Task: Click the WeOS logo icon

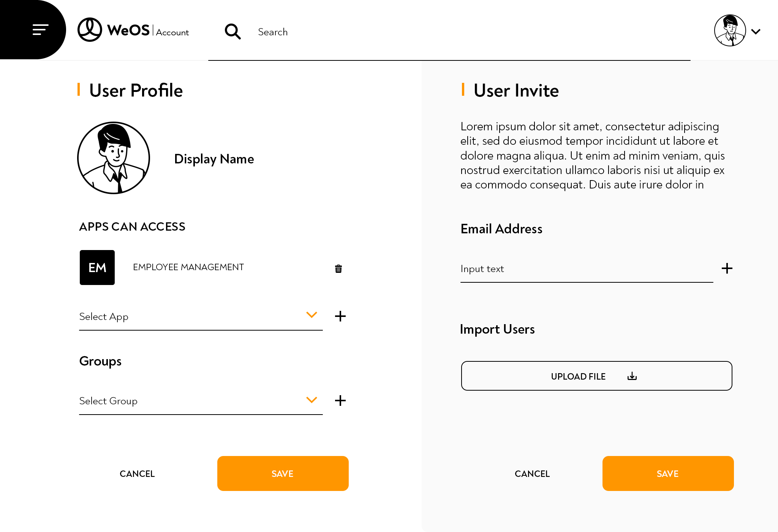Action: (90, 30)
